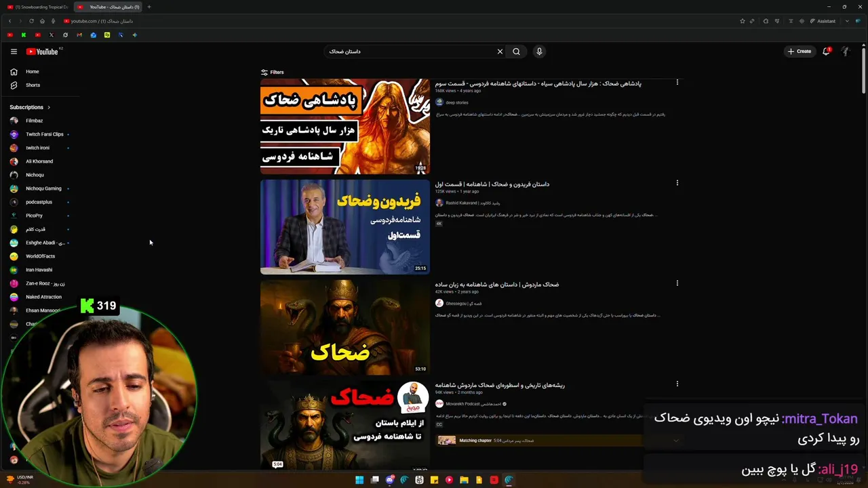Start voice search with the microphone icon
Viewport: 868px width, 488px height.
click(x=539, y=52)
